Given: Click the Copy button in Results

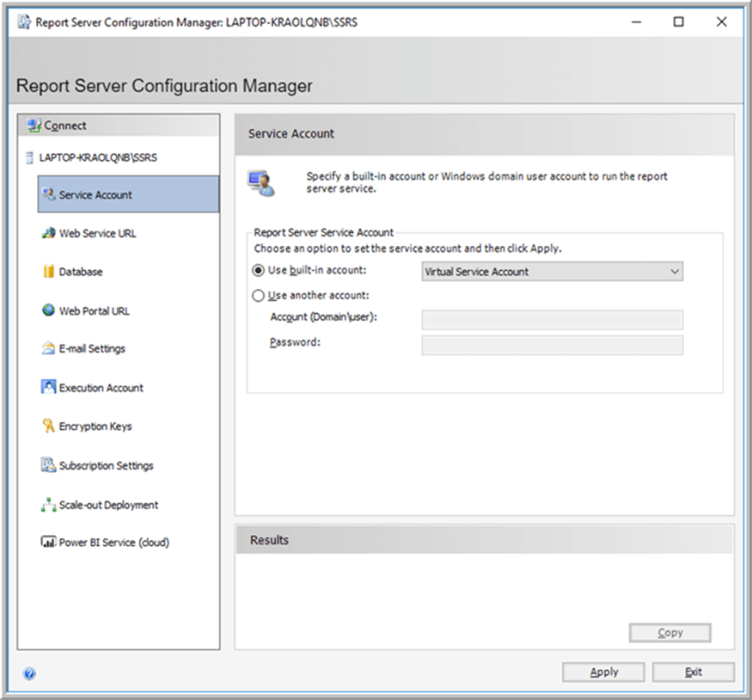Looking at the screenshot, I should [x=670, y=633].
